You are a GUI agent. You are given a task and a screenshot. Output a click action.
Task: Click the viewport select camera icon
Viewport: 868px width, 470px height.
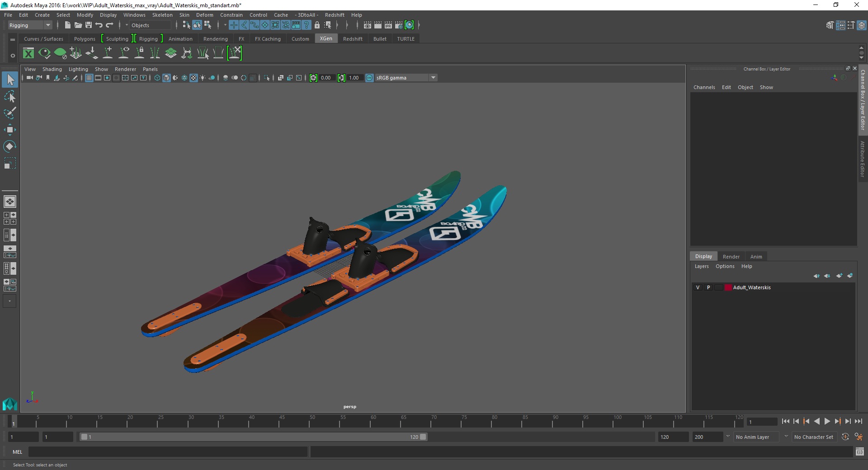29,78
